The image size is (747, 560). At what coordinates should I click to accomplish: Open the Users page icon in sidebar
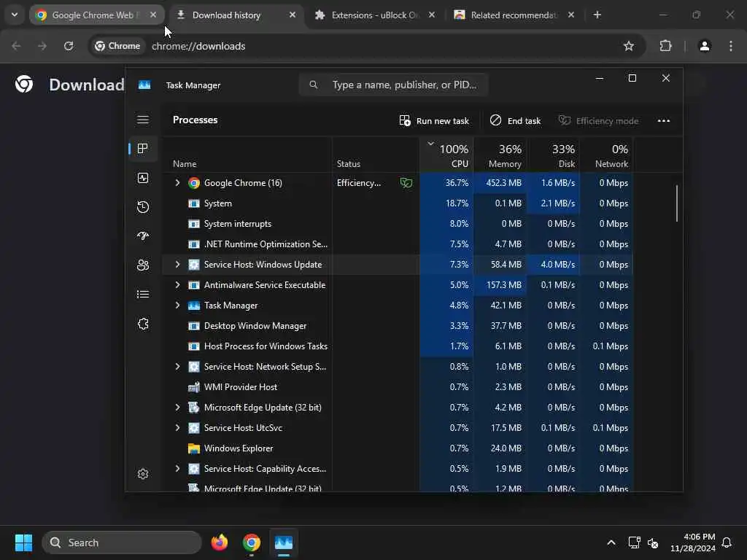pos(143,265)
